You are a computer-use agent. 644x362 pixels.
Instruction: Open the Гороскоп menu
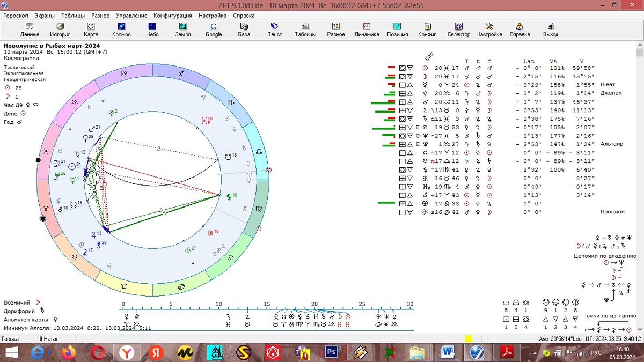coord(16,16)
